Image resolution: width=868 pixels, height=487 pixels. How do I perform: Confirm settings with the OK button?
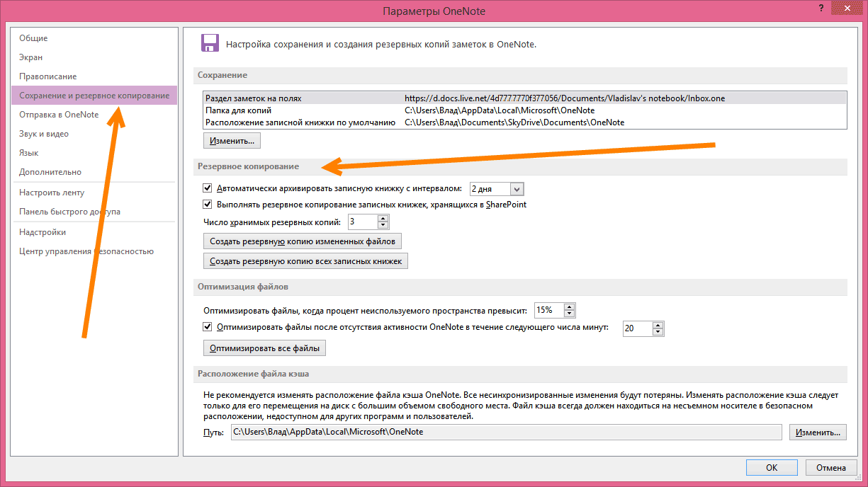[772, 468]
